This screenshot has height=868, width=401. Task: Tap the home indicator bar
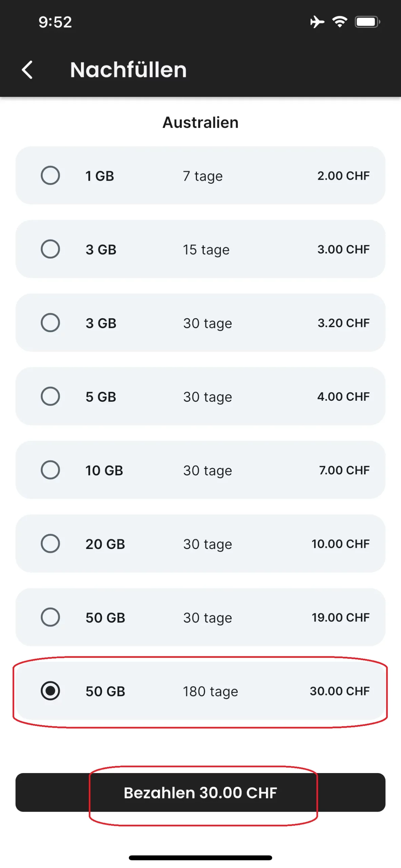click(200, 858)
